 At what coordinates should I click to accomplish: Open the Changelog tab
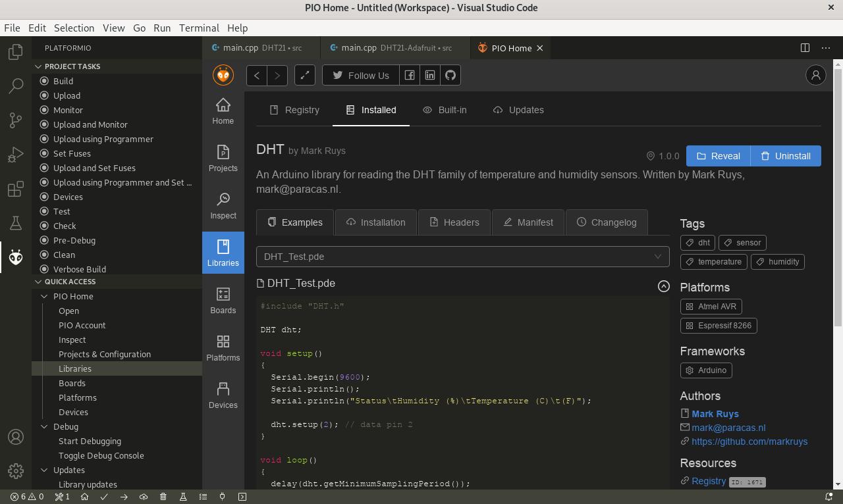point(607,222)
